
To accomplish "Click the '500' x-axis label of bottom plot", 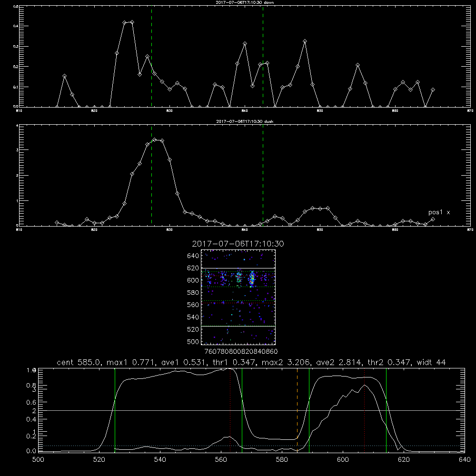I will coord(38,460).
